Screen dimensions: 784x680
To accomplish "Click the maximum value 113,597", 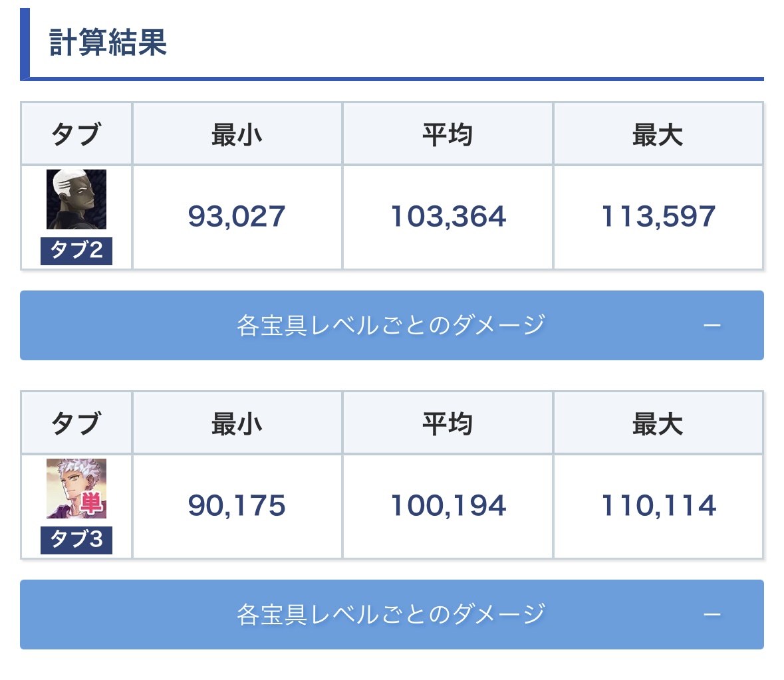I will point(658,217).
